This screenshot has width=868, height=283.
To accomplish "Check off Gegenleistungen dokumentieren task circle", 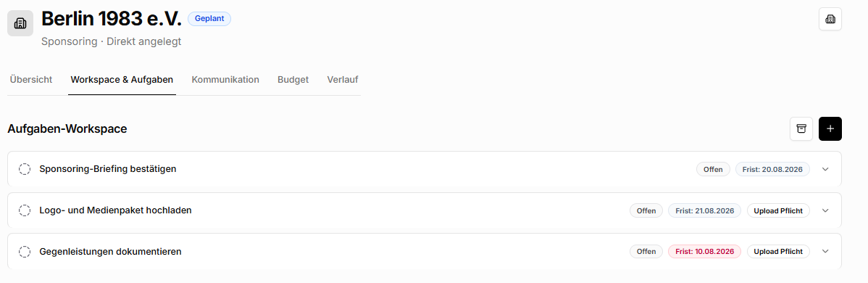I will coord(25,251).
